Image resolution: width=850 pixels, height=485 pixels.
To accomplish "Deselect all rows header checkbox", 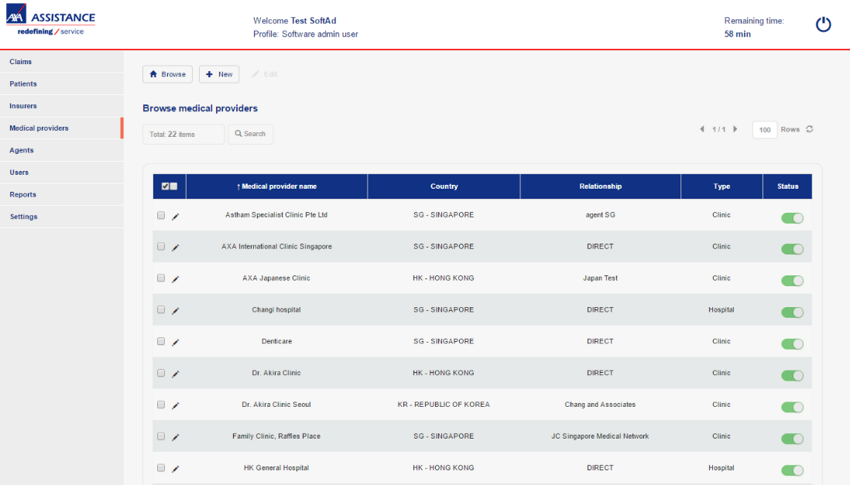I will coord(173,186).
